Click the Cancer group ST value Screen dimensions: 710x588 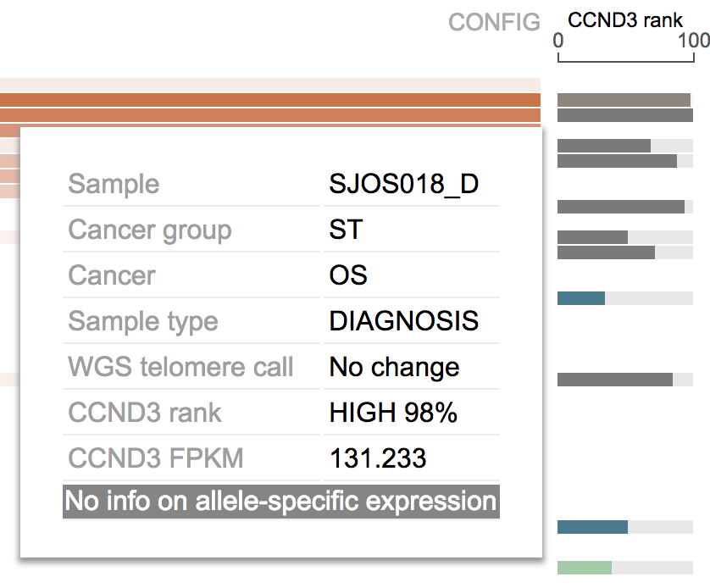pyautogui.click(x=346, y=230)
